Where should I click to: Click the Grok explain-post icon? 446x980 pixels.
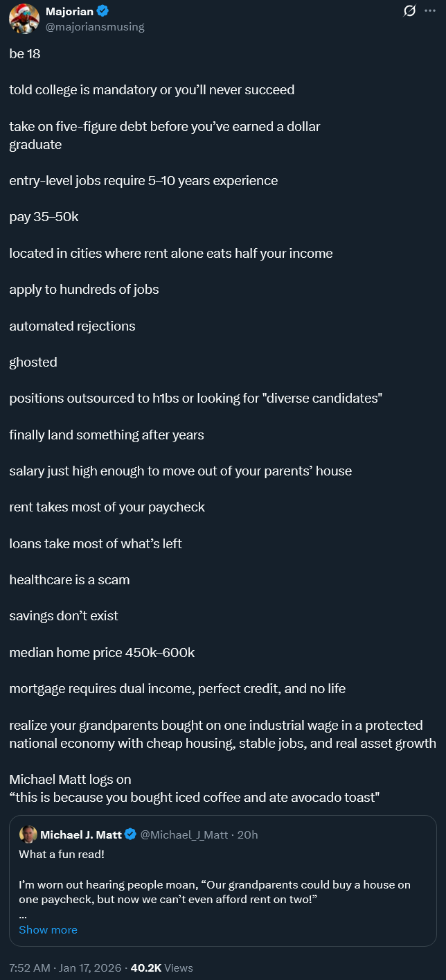(409, 11)
